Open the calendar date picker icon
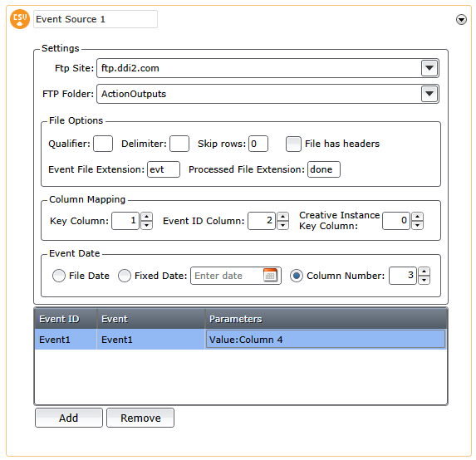Viewport: 476px width, 460px height. pyautogui.click(x=270, y=275)
